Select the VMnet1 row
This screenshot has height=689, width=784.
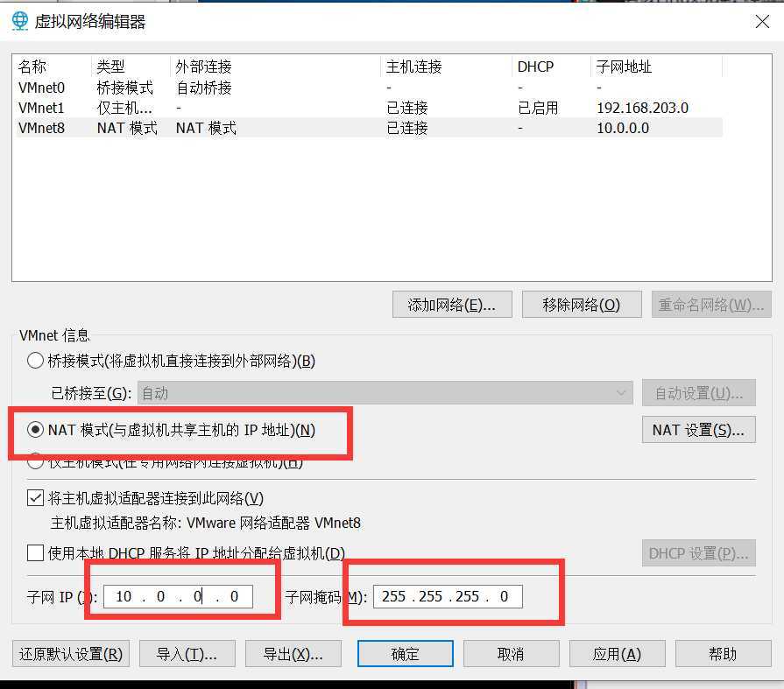tap(370, 108)
